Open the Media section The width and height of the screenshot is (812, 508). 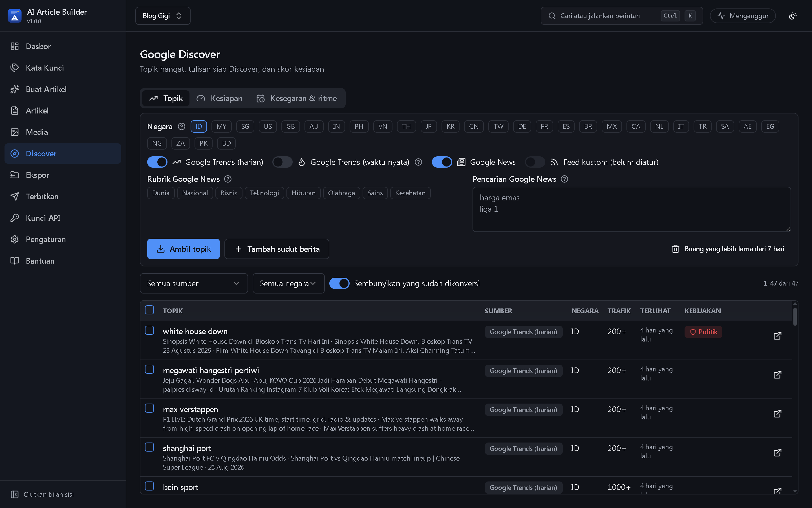click(x=63, y=132)
